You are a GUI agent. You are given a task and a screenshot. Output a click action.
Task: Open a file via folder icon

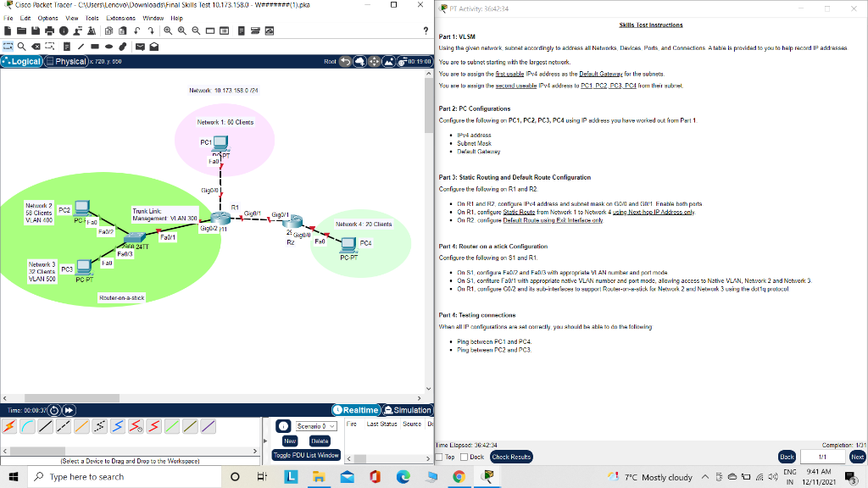coord(21,31)
